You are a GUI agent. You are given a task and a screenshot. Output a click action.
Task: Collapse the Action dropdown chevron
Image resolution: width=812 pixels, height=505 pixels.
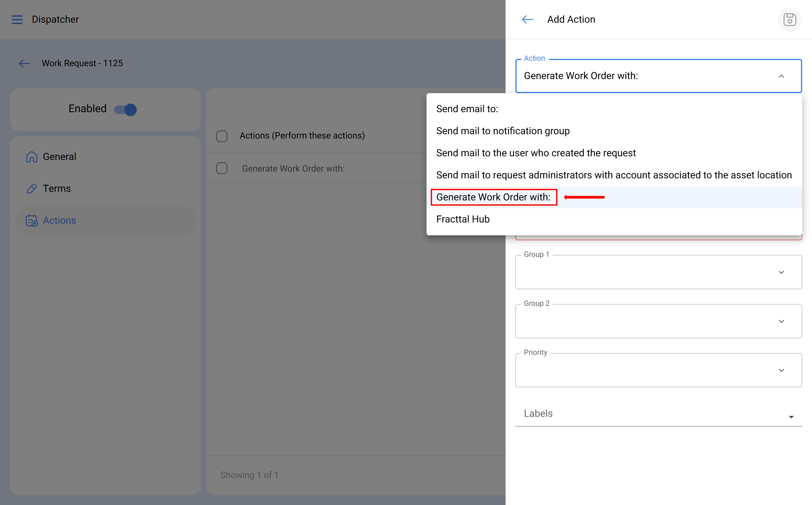pyautogui.click(x=781, y=76)
